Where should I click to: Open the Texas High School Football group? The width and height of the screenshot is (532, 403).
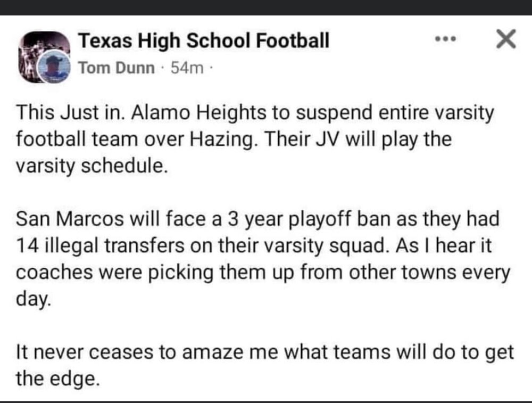click(204, 40)
